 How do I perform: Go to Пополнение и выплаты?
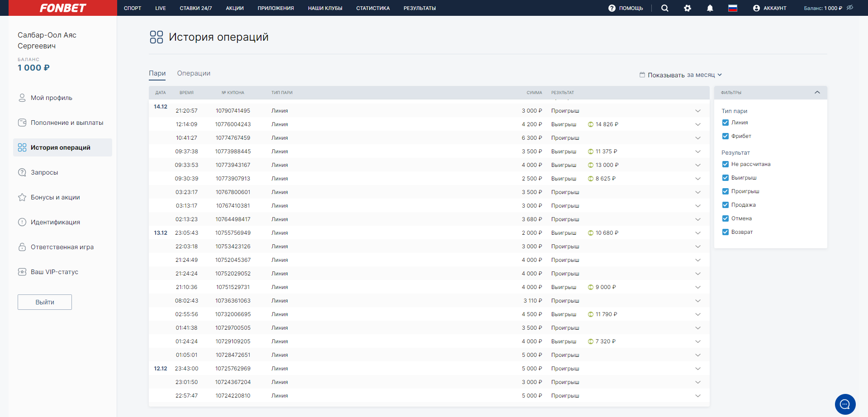tap(67, 123)
